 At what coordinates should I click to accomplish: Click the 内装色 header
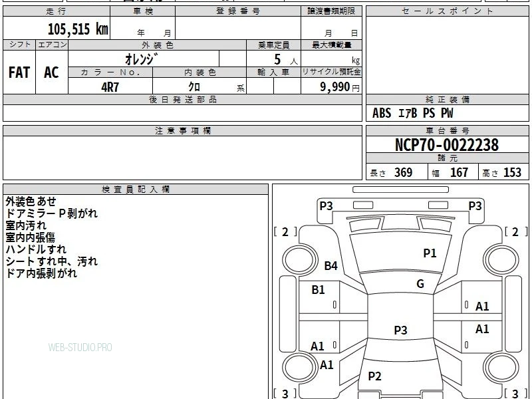point(199,72)
